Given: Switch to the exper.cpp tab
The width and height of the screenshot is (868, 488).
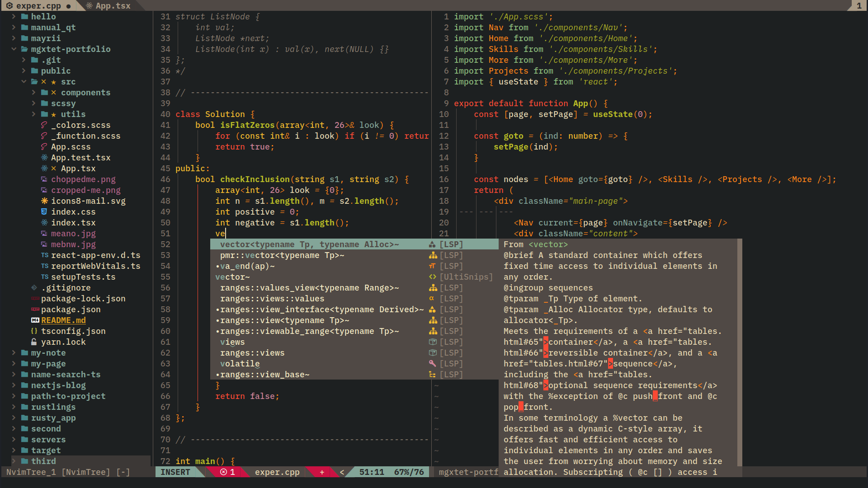Looking at the screenshot, I should (38, 5).
